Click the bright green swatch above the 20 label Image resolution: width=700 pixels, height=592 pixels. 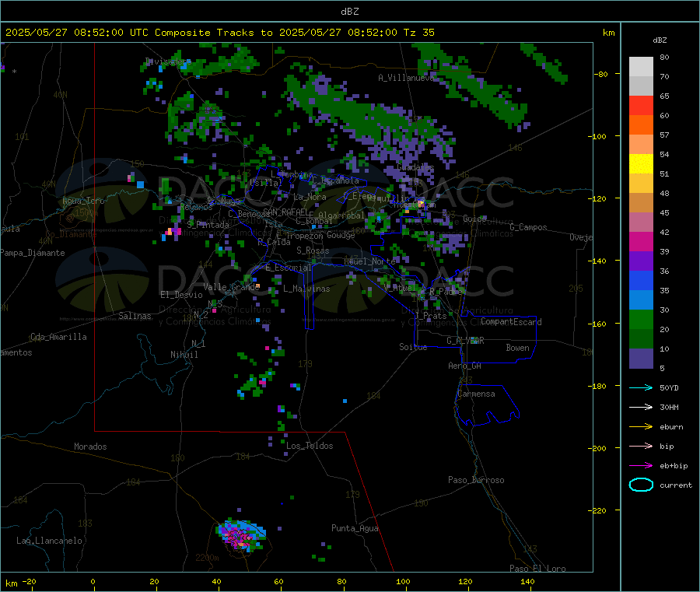[x=641, y=319]
